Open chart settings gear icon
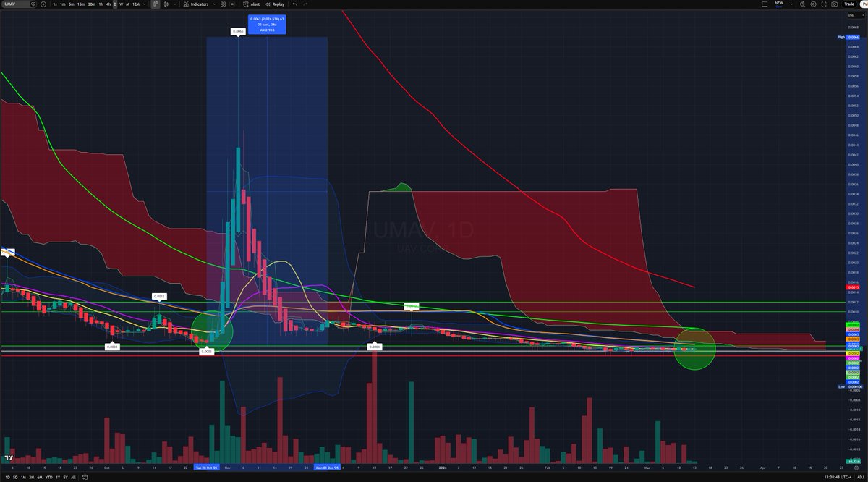868x482 pixels. [x=813, y=4]
